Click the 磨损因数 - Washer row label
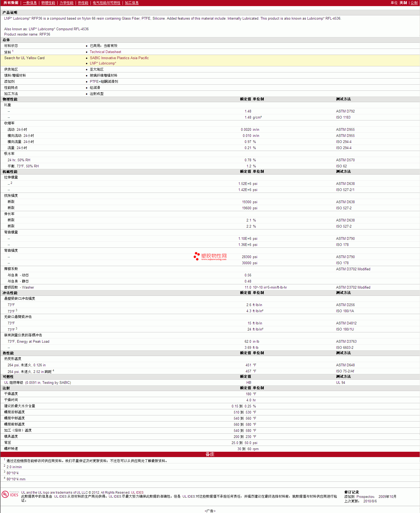 (19, 288)
